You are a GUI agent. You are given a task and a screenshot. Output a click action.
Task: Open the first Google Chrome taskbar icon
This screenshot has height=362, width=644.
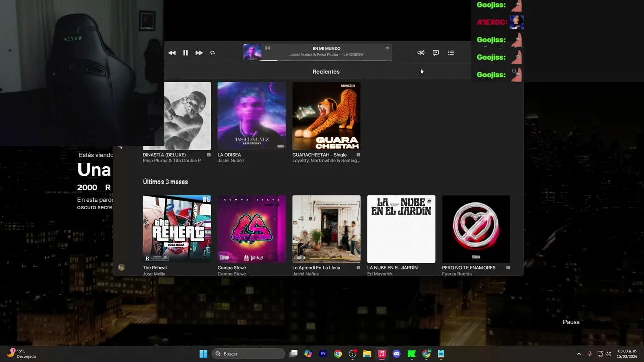[338, 354]
